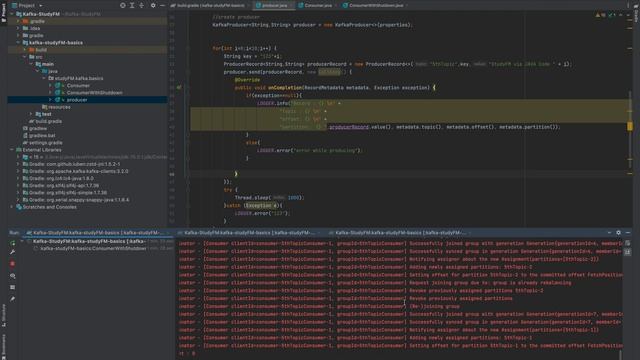
Task: Expand the .gradle folder
Action: pos(18,21)
